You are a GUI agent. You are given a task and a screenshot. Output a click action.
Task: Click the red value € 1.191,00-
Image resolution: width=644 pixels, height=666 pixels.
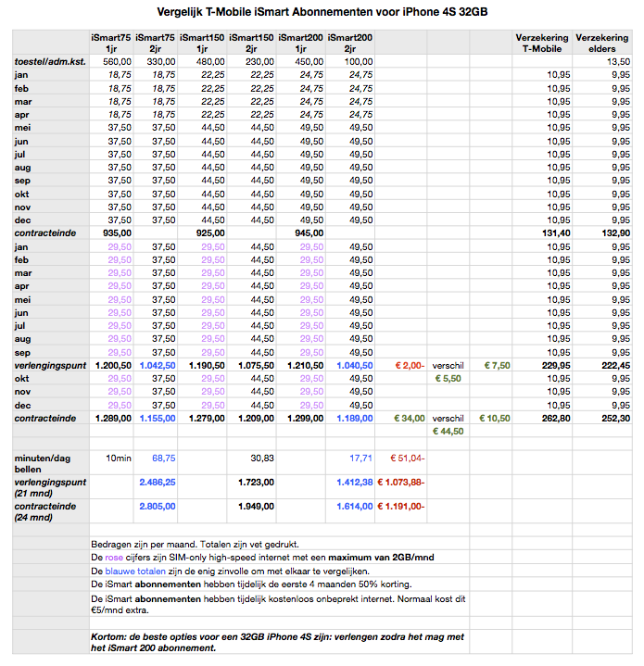tap(400, 507)
